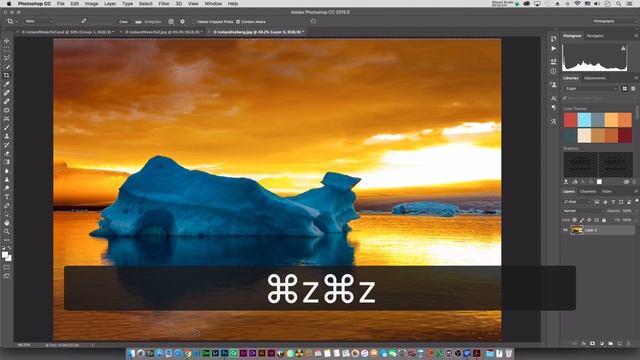The width and height of the screenshot is (640, 360).
Task: Reset the crop box
Action: [x=313, y=21]
